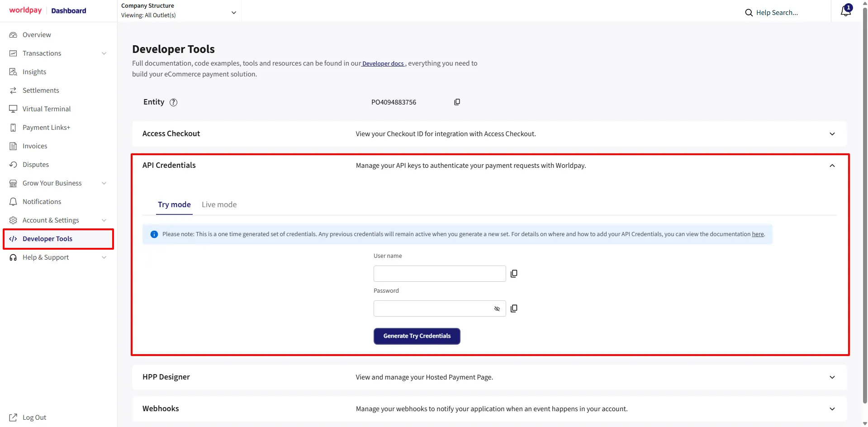The image size is (868, 427).
Task: Click the Disputes refresh-arrow icon
Action: coord(13,165)
